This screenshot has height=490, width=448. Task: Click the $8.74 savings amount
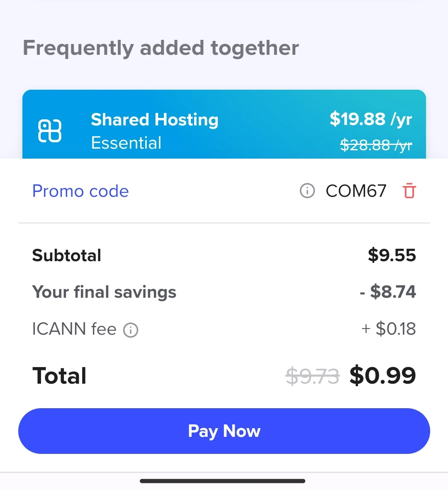pos(392,292)
